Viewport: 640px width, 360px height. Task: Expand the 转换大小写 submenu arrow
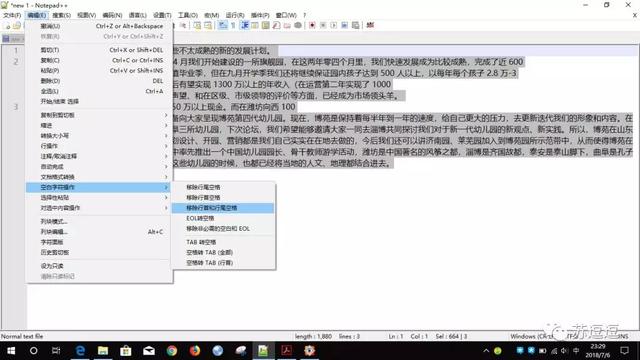166,136
